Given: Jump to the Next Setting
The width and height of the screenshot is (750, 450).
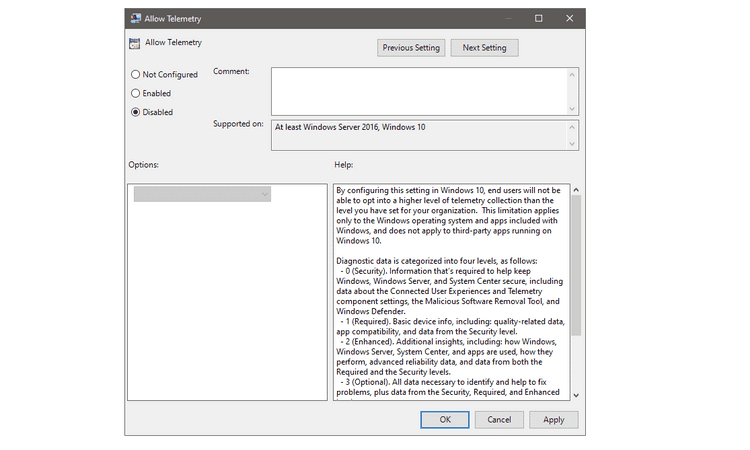Looking at the screenshot, I should 484,47.
